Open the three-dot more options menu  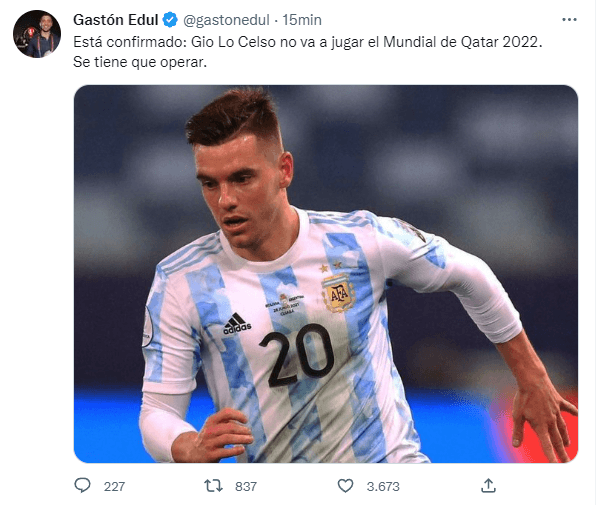[569, 20]
